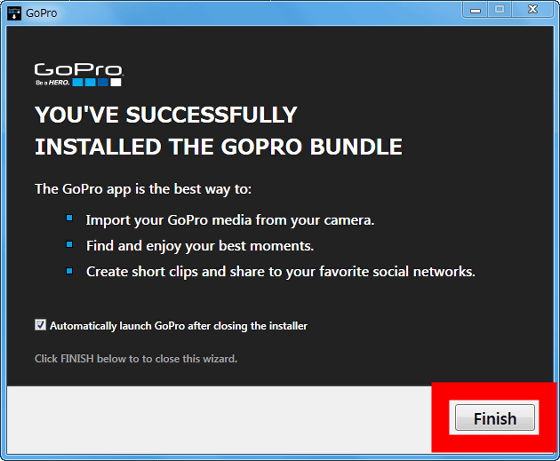Click the bullet beside 'Import your GoPro media'
Screen dimensions: 560x461
click(70, 218)
